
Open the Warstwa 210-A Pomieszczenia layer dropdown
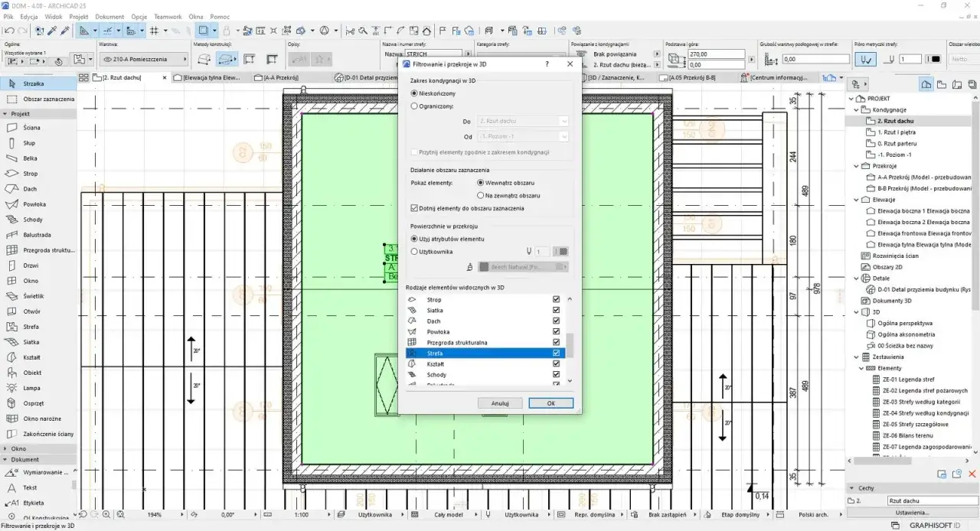[143, 59]
